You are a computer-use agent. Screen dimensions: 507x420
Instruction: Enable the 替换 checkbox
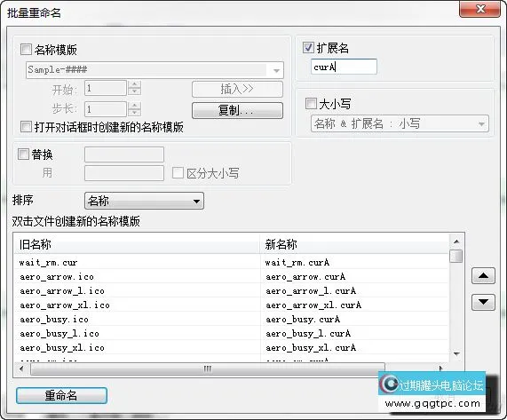[23, 154]
